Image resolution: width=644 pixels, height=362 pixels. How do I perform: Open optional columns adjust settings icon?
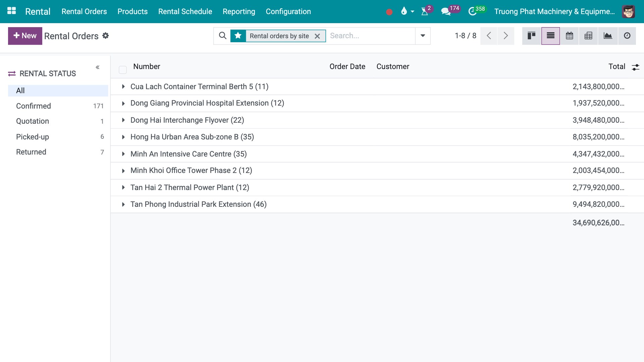[635, 67]
